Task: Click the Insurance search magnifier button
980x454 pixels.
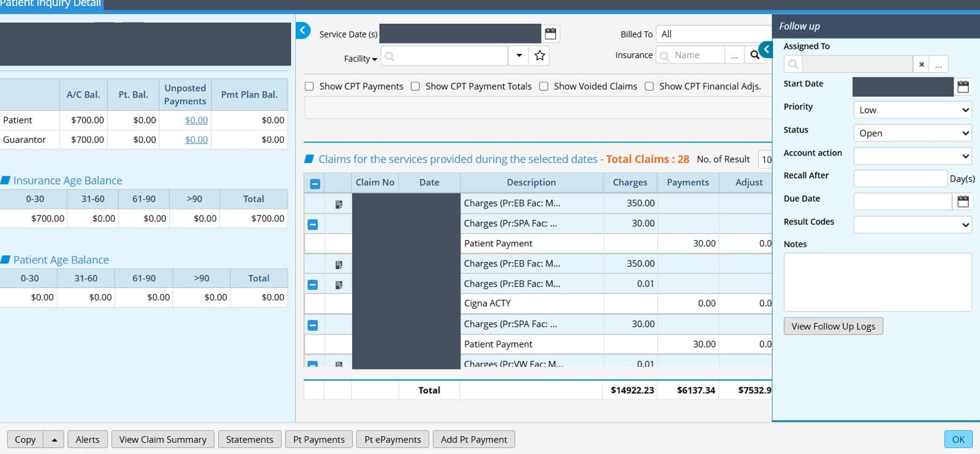Action: (x=755, y=55)
